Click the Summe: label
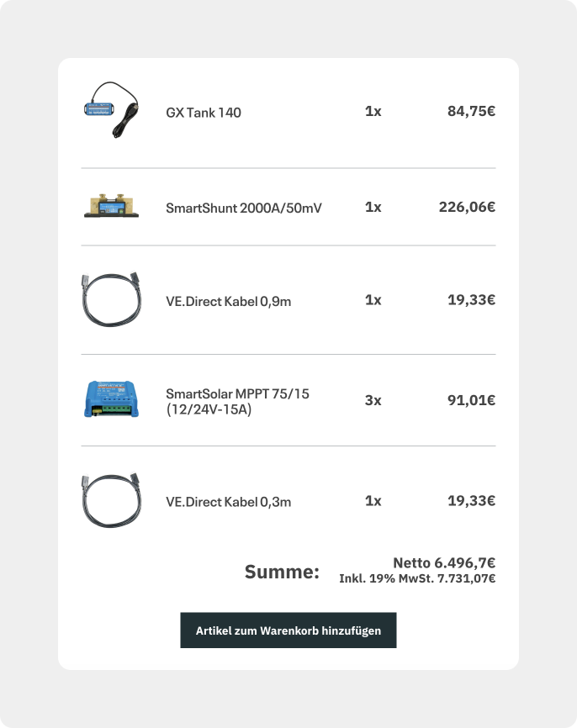 click(x=282, y=572)
